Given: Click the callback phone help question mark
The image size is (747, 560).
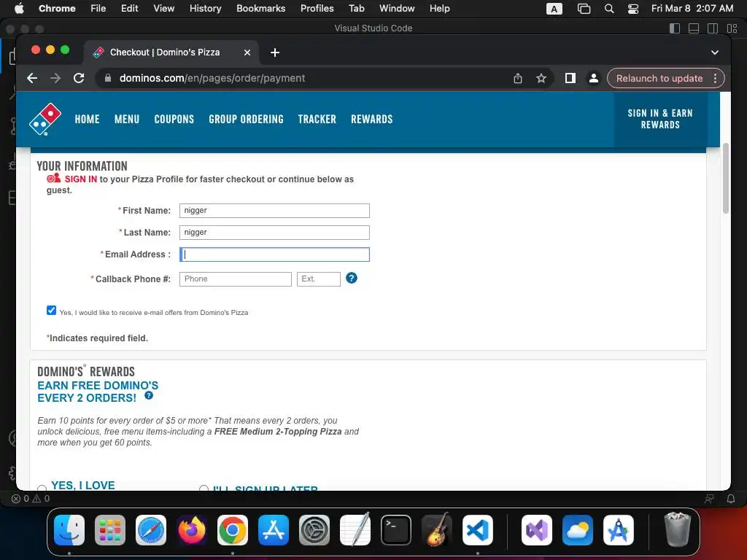Looking at the screenshot, I should [x=352, y=278].
